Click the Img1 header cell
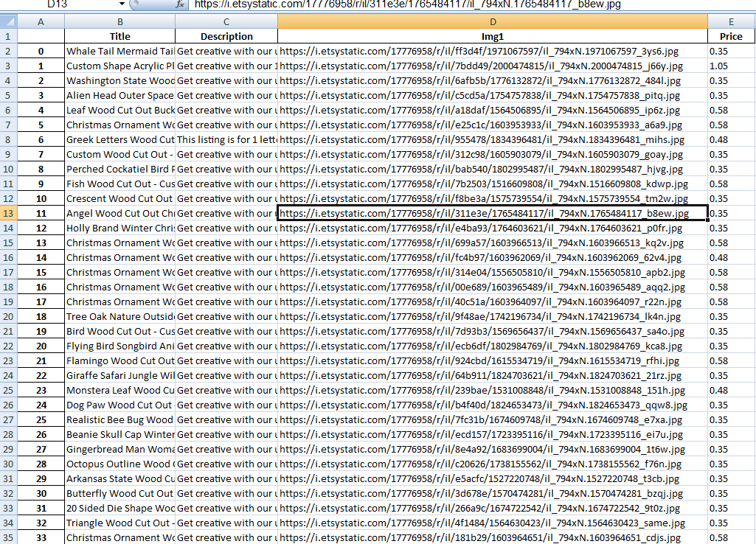The width and height of the screenshot is (756, 544). (493, 37)
